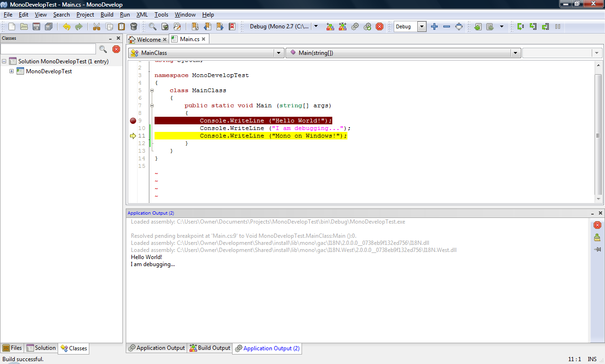Stop the application via the output pane's red icon
The image size is (605, 364).
(x=597, y=225)
